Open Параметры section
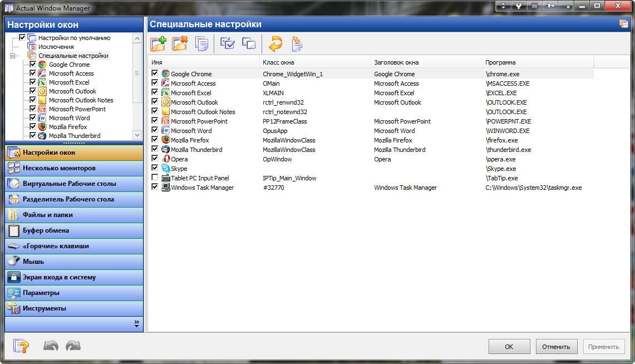The image size is (635, 364). pyautogui.click(x=74, y=293)
